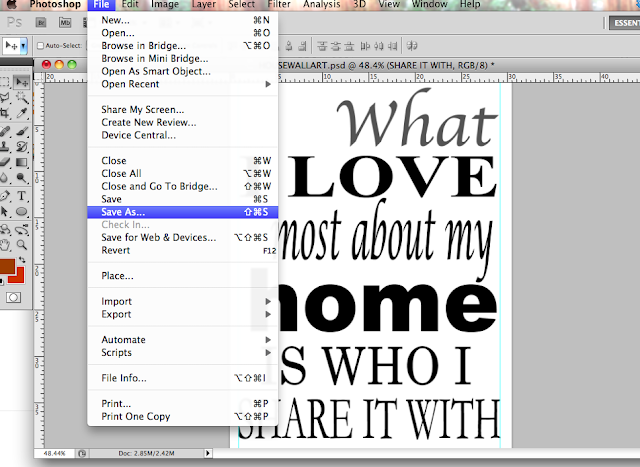Click Save for Web & Devices...
This screenshot has height=467, width=640.
point(159,238)
